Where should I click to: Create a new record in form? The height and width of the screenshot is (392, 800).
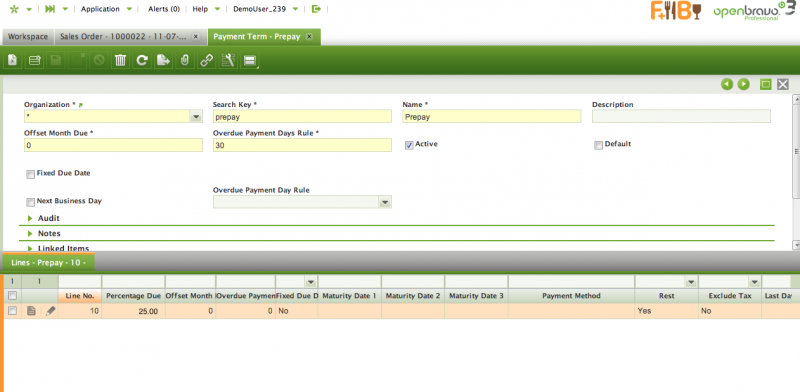click(x=12, y=60)
